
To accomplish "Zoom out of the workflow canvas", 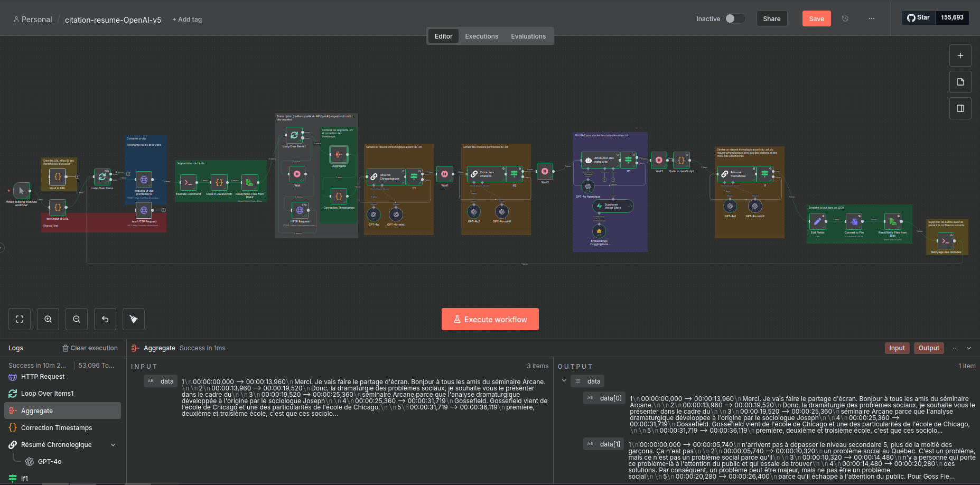I will tap(77, 319).
